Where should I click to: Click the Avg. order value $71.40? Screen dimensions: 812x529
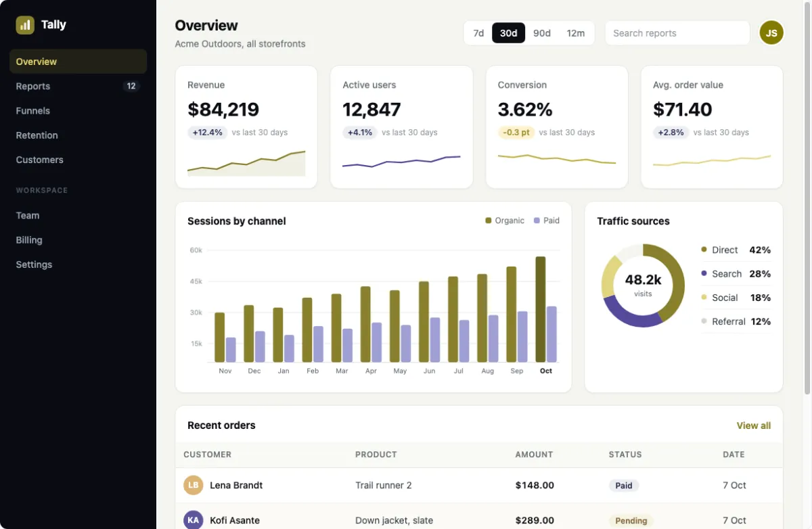pyautogui.click(x=683, y=110)
